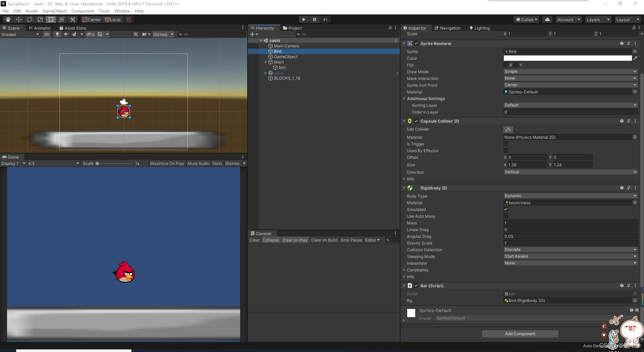Screen dimensions: 644x352
Task: Switch to the Project tab
Action: point(292,28)
